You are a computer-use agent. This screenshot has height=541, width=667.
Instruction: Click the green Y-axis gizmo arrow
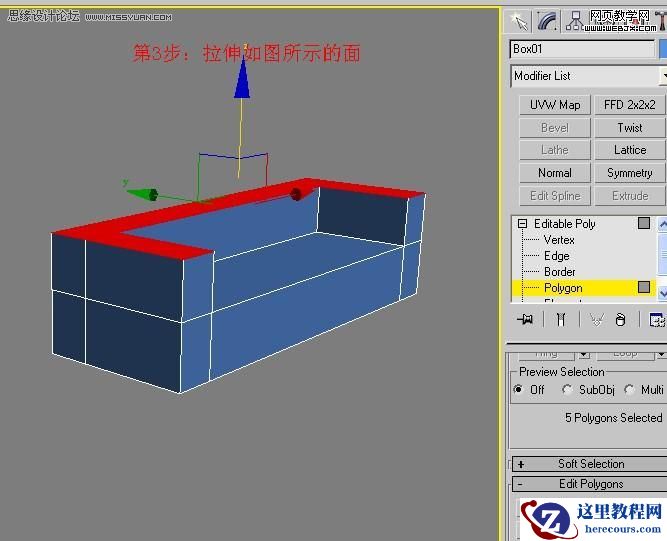click(143, 194)
